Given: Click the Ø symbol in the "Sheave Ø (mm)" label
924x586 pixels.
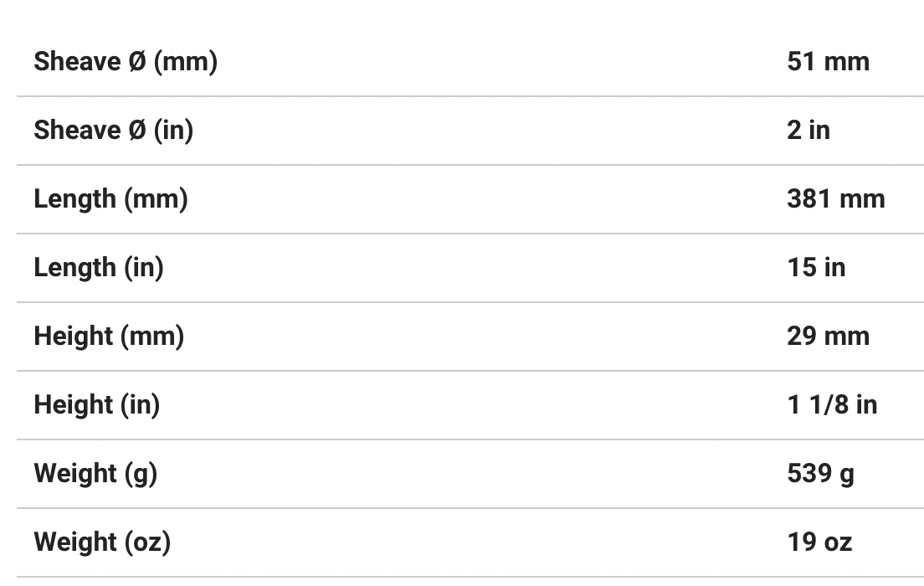Looking at the screenshot, I should pos(138,62).
